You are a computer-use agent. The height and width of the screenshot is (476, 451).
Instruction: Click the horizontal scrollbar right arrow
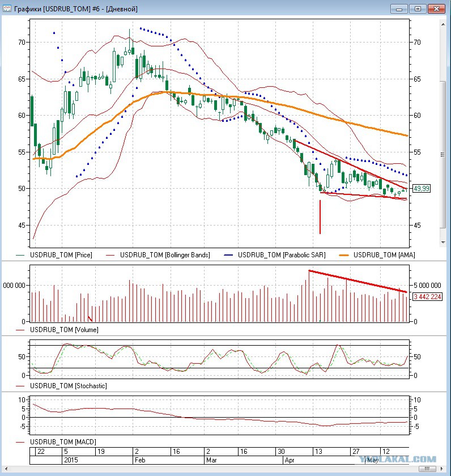pyautogui.click(x=441, y=469)
